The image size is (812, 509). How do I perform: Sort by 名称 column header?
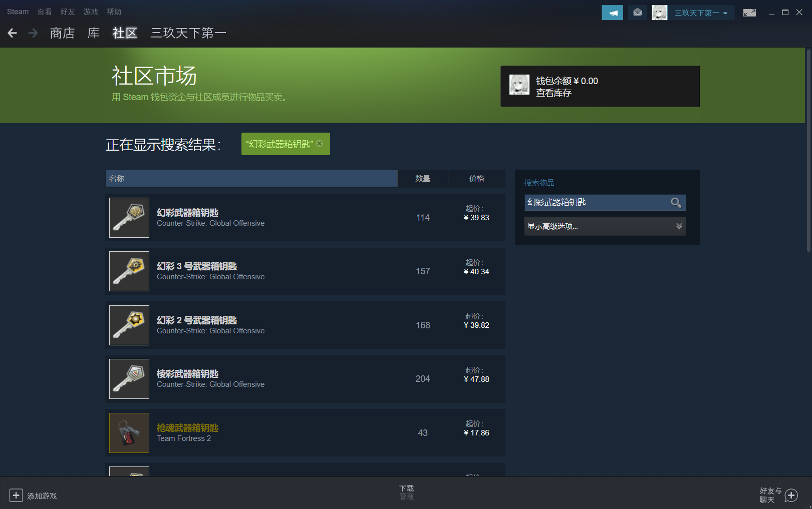point(252,178)
